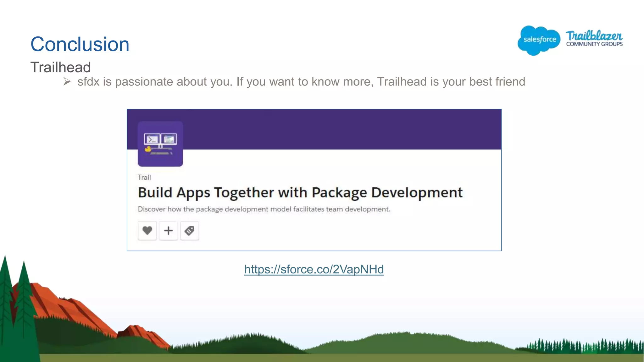
Task: Click the 'Trail' label above the title
Action: click(144, 177)
